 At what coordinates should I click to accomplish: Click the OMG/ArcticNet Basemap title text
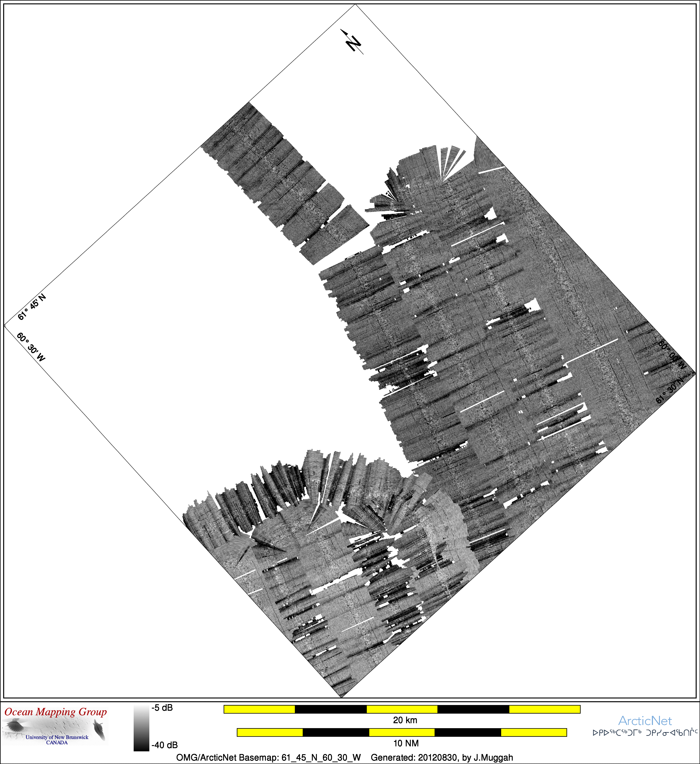(268, 758)
